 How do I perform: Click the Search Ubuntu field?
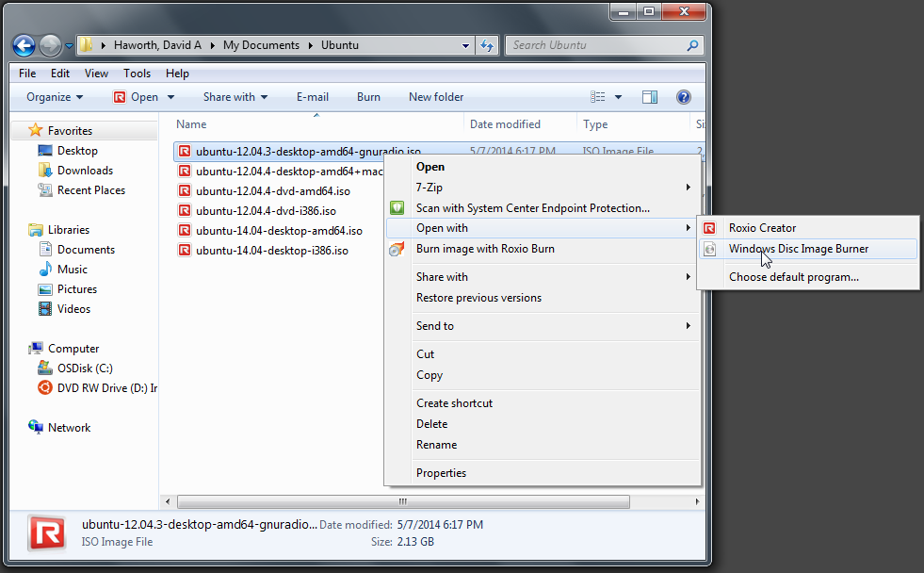point(605,45)
